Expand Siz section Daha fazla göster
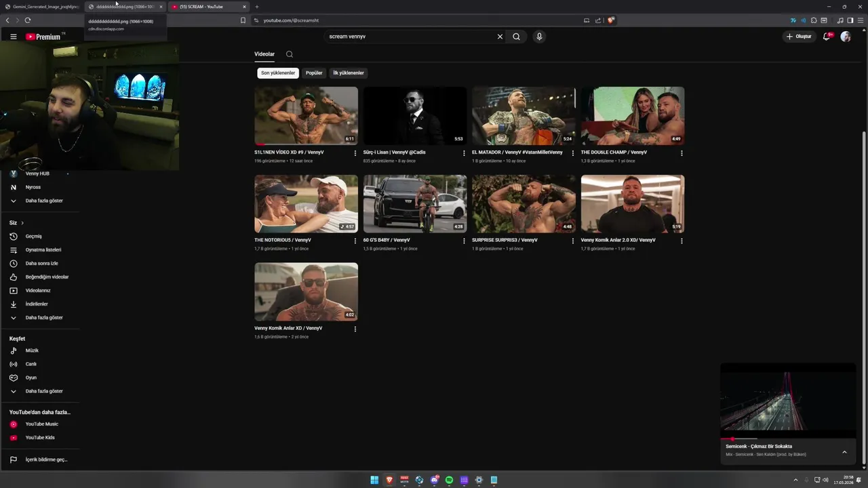The height and width of the screenshot is (488, 868). click(39, 318)
